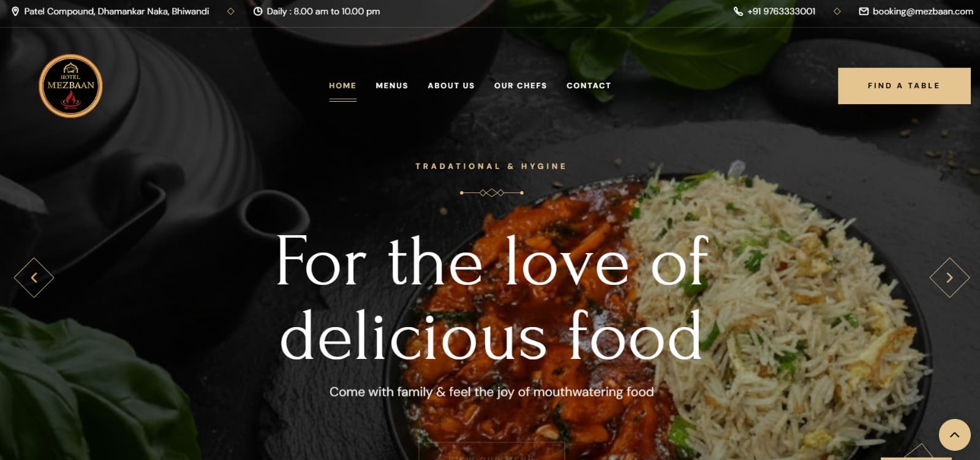
Task: Open the MENUS navigation item
Action: pos(392,86)
